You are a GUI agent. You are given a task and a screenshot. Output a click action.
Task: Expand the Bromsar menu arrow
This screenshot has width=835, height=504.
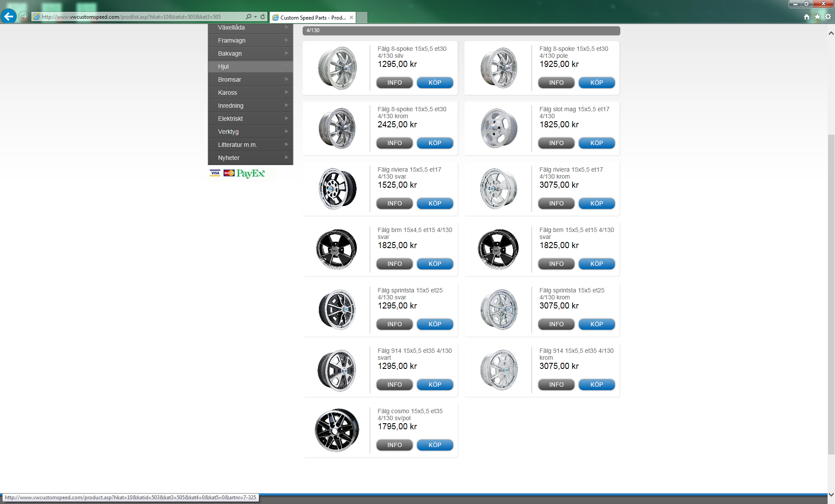[287, 80]
